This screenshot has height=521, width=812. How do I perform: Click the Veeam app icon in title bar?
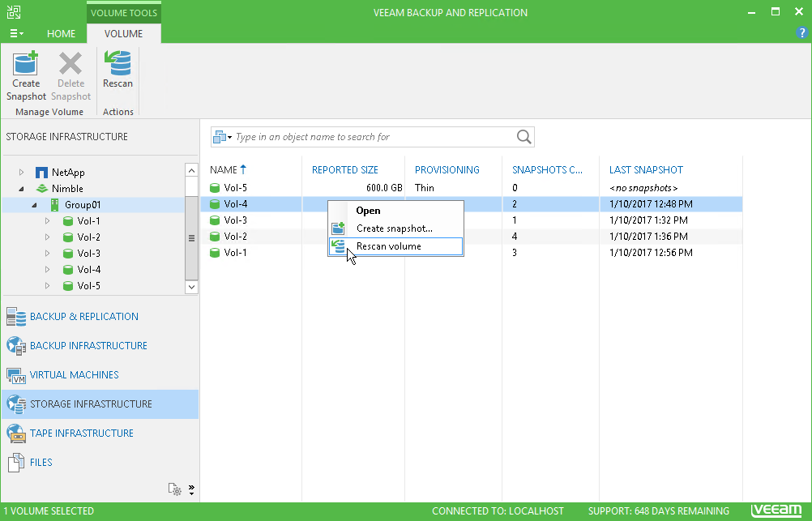pyautogui.click(x=14, y=12)
